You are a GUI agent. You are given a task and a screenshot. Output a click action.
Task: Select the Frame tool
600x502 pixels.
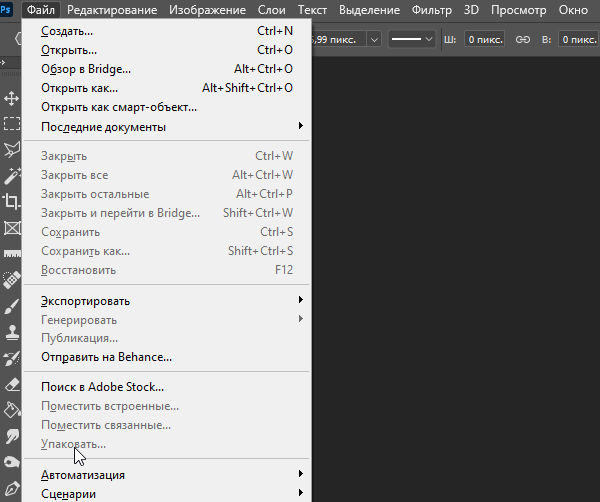pyautogui.click(x=11, y=228)
